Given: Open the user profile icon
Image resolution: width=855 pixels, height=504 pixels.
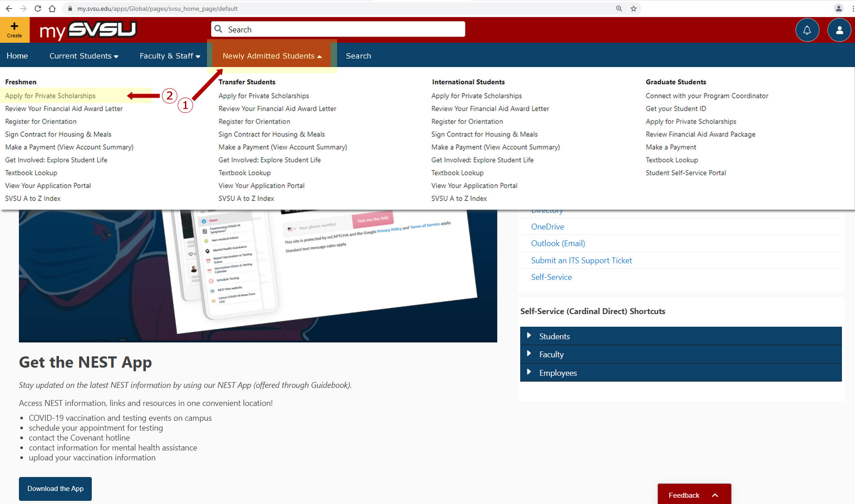Looking at the screenshot, I should pos(839,30).
